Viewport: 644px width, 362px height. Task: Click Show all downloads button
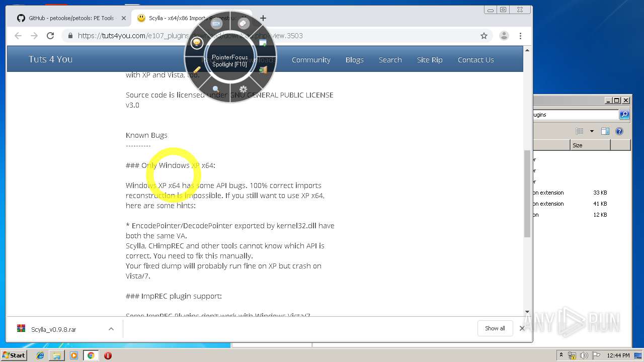point(495,328)
